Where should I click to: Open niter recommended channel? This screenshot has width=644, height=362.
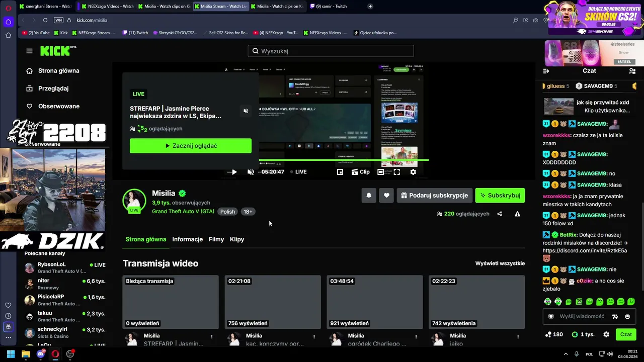(65, 284)
